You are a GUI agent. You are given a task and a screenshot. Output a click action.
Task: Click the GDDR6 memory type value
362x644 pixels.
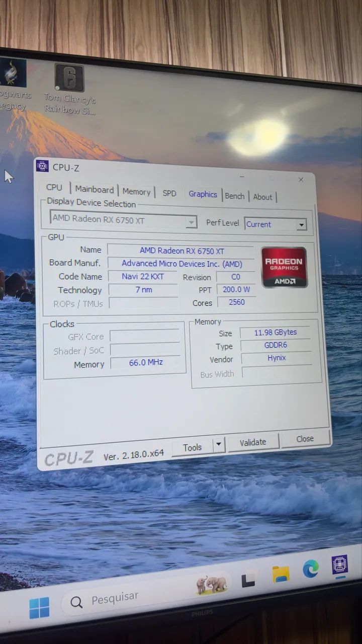(x=276, y=346)
